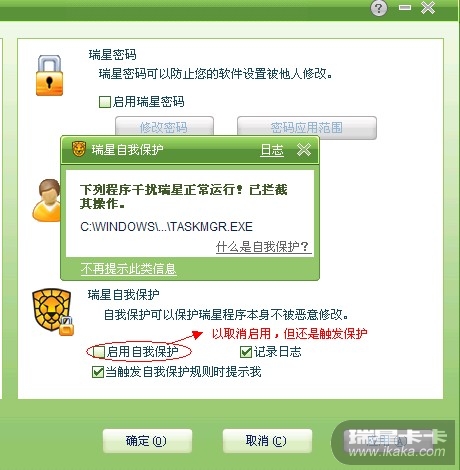This screenshot has width=460, height=470.
Task: Toggle the 启用自我保护 checkbox
Action: pyautogui.click(x=99, y=352)
